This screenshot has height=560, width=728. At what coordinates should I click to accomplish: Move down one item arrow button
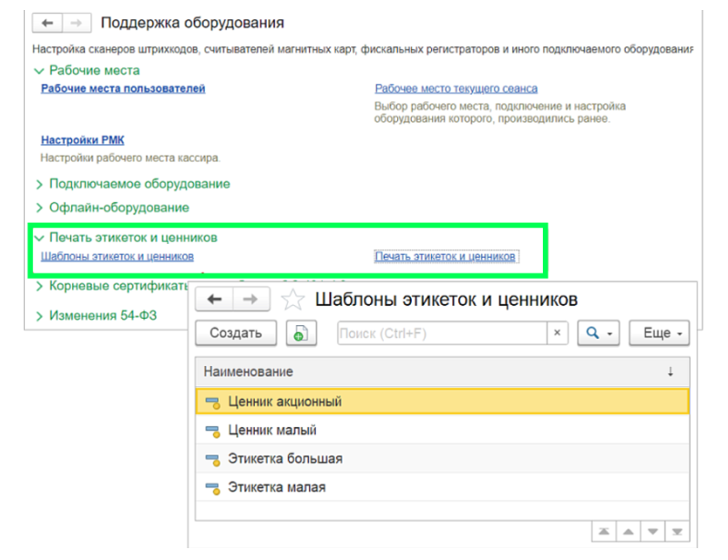click(652, 531)
